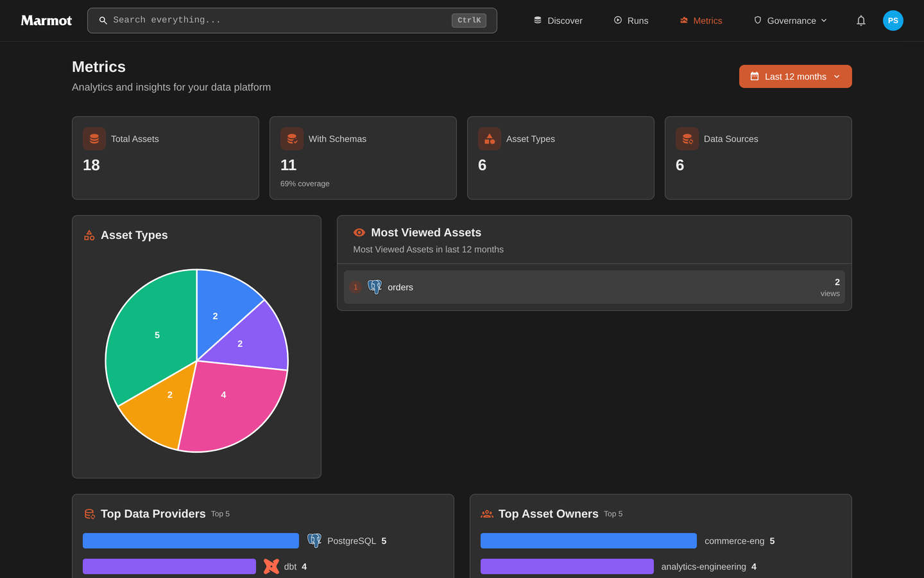924x578 pixels.
Task: Click the search magnifier icon
Action: (103, 21)
